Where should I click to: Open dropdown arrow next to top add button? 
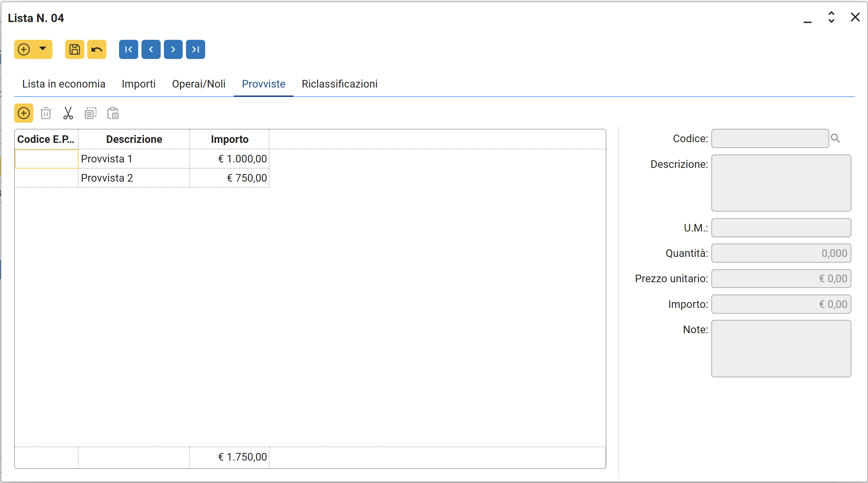pos(43,48)
